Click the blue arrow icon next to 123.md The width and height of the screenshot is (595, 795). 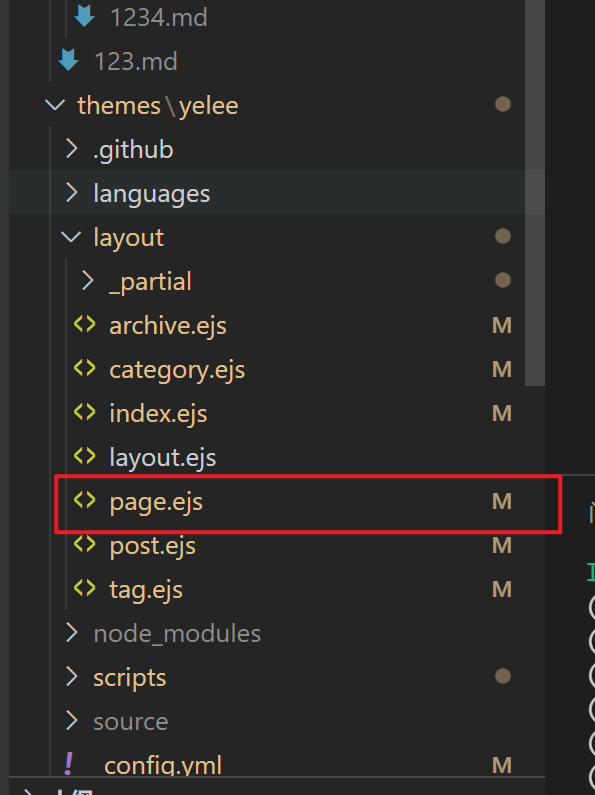[x=68, y=60]
